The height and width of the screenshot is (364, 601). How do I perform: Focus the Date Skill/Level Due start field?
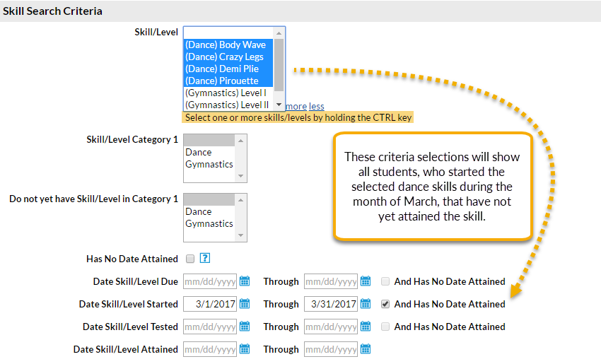click(210, 281)
